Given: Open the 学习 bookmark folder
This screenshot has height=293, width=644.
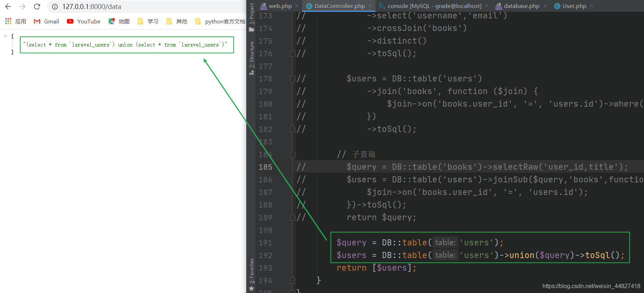Looking at the screenshot, I should point(148,21).
